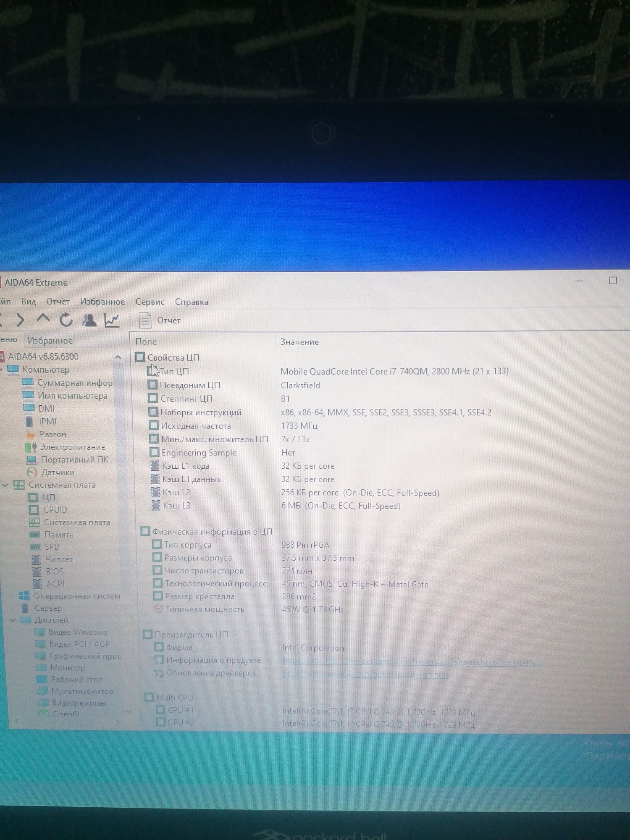Select the Датчики sensor icon

(x=32, y=472)
